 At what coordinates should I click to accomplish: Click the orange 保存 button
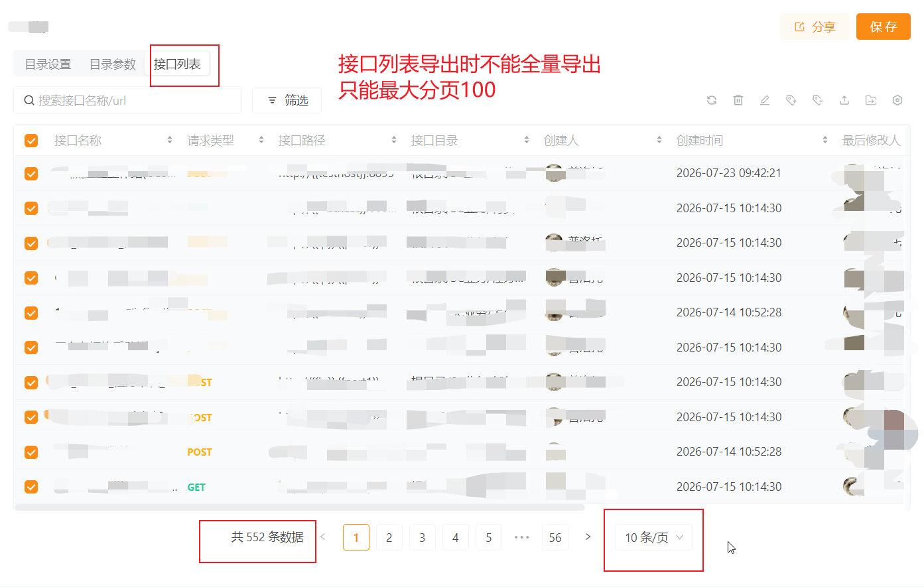pos(884,27)
